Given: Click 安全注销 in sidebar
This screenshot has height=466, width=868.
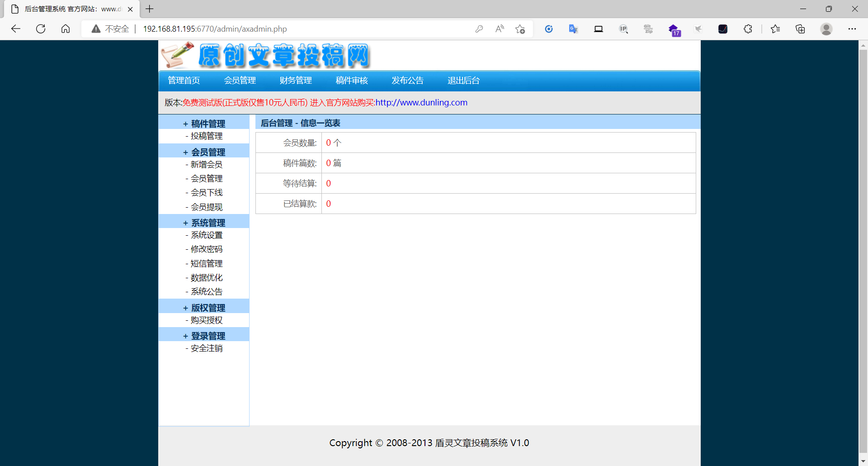Looking at the screenshot, I should (x=207, y=348).
